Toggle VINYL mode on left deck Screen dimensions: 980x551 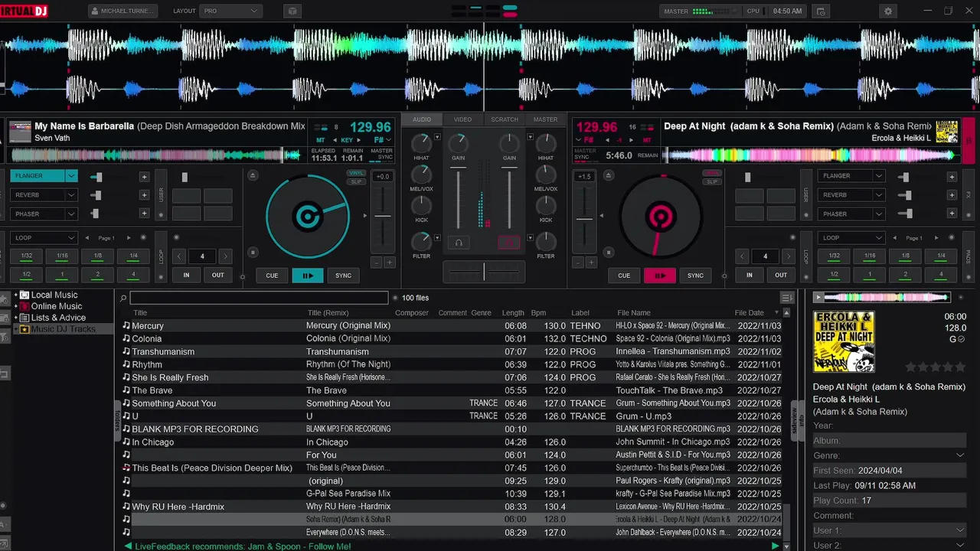pyautogui.click(x=356, y=173)
